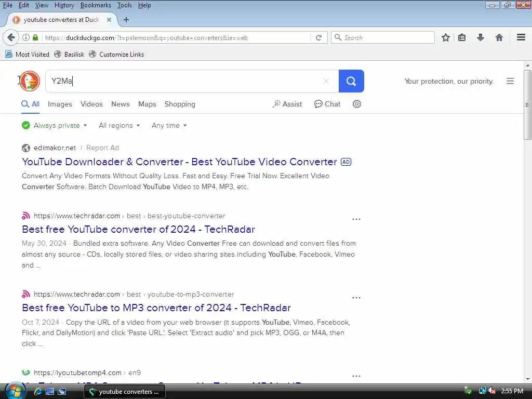Viewport: 532px width, 399px height.
Task: Go to browser home page icon
Action: [499, 37]
